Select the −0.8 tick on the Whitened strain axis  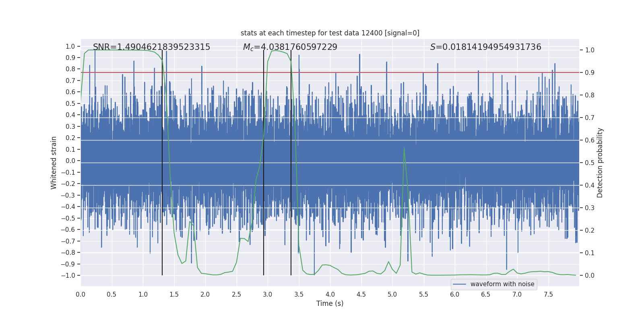click(x=68, y=253)
